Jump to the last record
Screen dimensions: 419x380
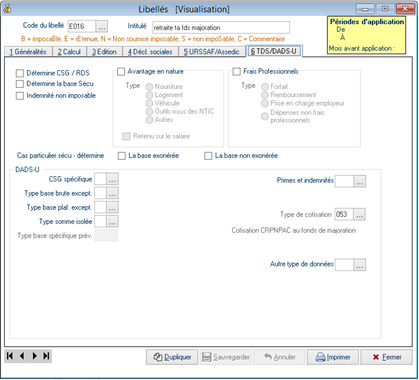(x=46, y=356)
